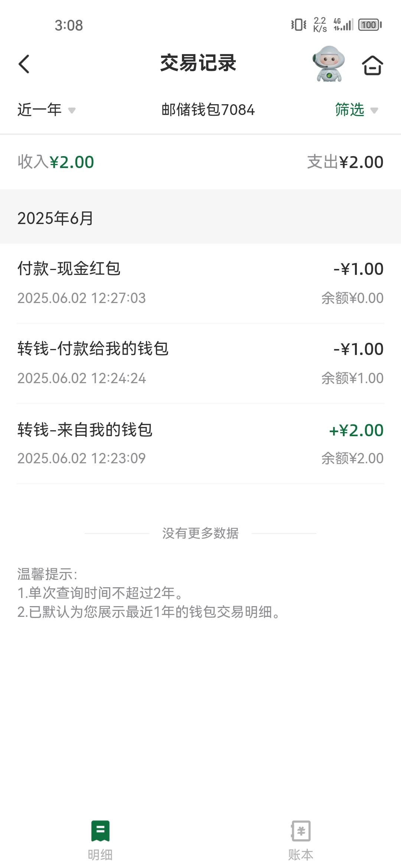Tap the battery indicator in status bar
The image size is (401, 868).
click(370, 25)
